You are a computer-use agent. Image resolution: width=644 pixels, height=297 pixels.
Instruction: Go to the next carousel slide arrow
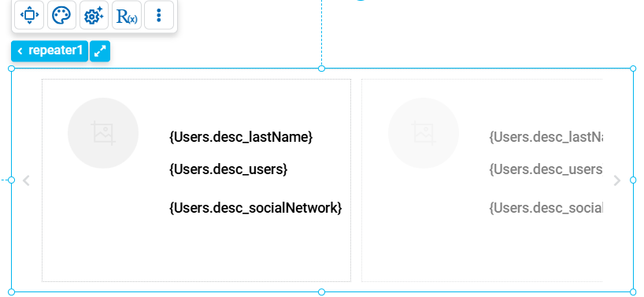[x=617, y=180]
